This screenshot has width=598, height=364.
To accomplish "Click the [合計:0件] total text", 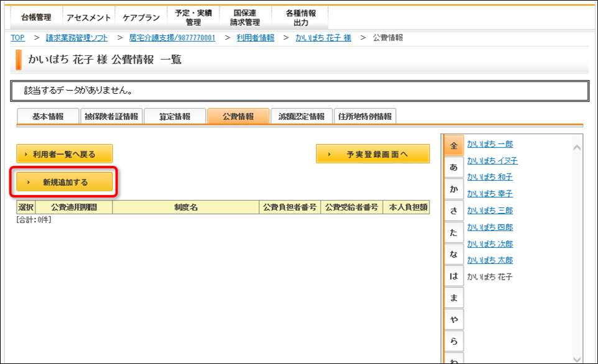I will click(34, 219).
